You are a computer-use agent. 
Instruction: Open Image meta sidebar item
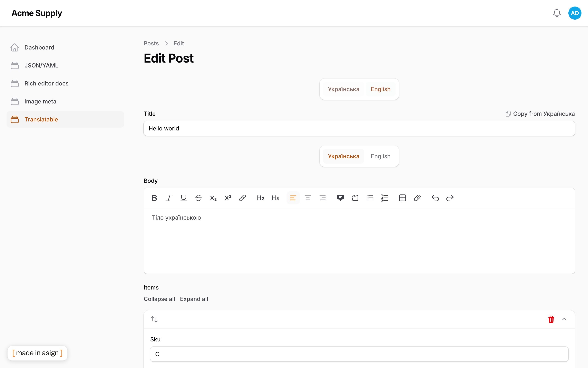tap(65, 101)
